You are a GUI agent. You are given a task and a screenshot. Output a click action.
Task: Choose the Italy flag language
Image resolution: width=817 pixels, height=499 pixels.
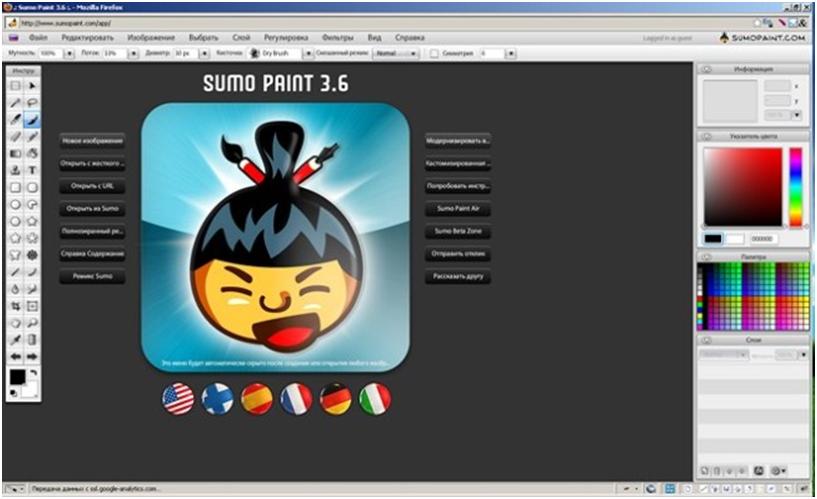point(375,399)
